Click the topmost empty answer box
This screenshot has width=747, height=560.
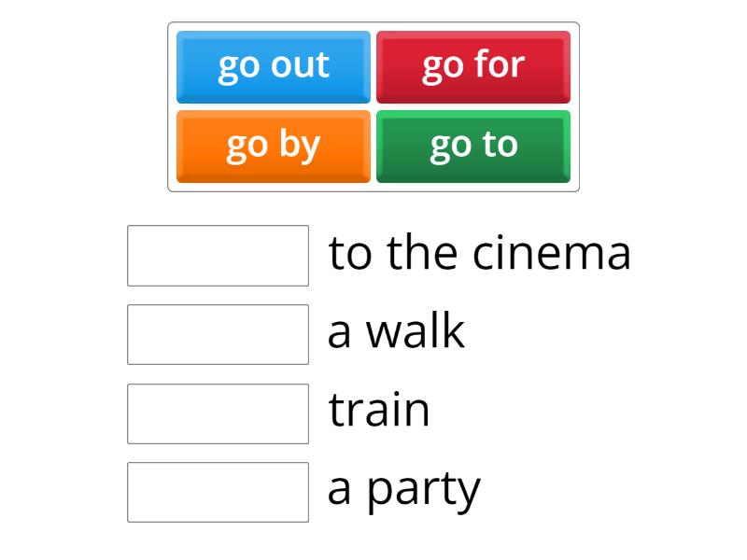218,255
